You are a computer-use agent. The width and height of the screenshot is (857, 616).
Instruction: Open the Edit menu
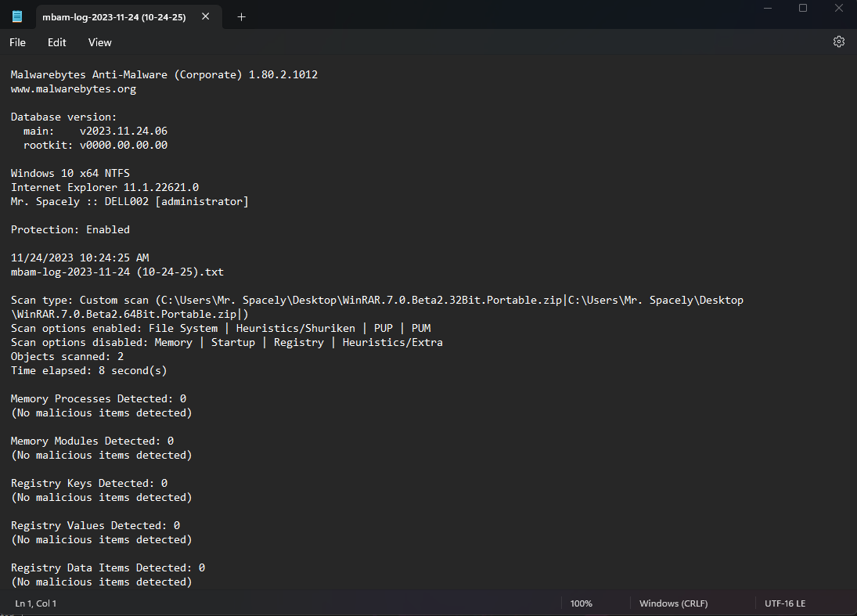[57, 42]
